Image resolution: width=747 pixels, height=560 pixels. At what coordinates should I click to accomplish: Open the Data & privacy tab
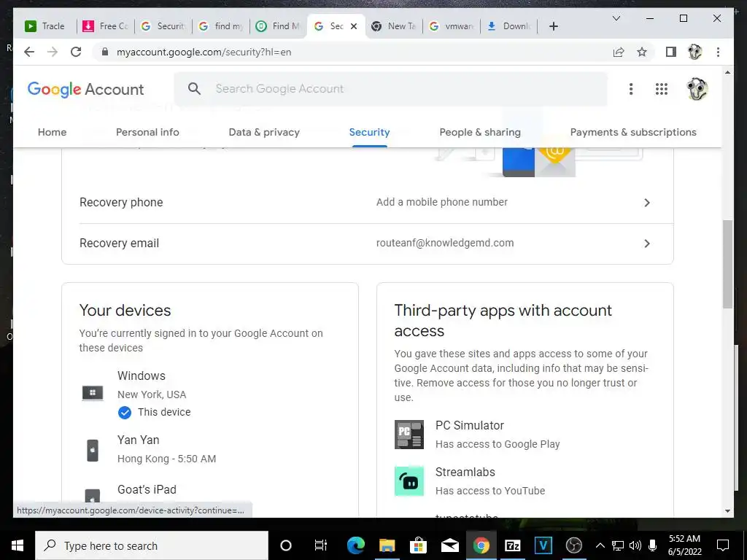click(x=264, y=133)
